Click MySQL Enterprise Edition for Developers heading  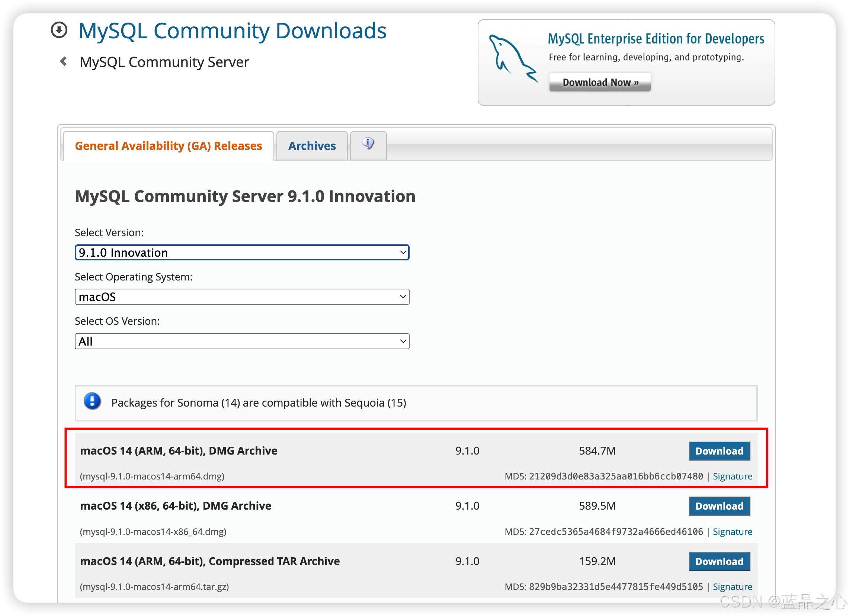(656, 39)
